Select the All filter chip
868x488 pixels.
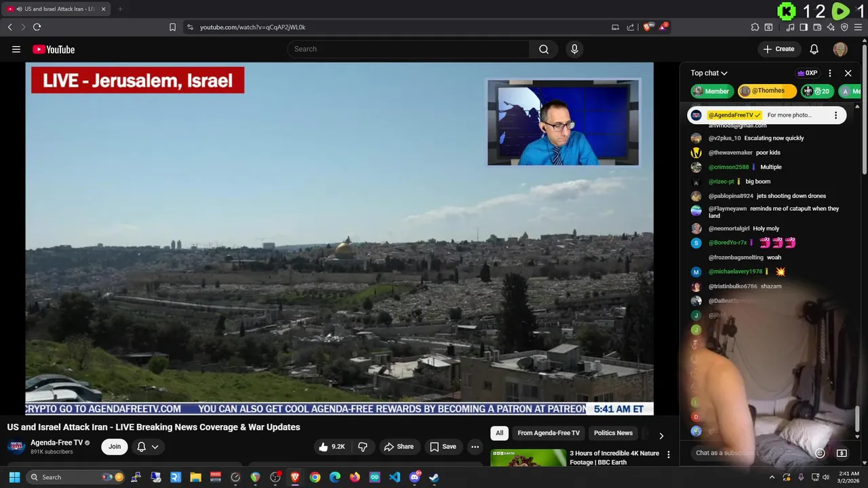click(x=499, y=433)
